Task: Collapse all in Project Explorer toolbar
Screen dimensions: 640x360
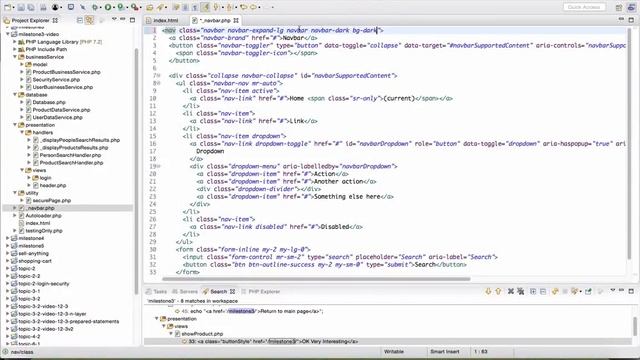Action: pos(80,20)
